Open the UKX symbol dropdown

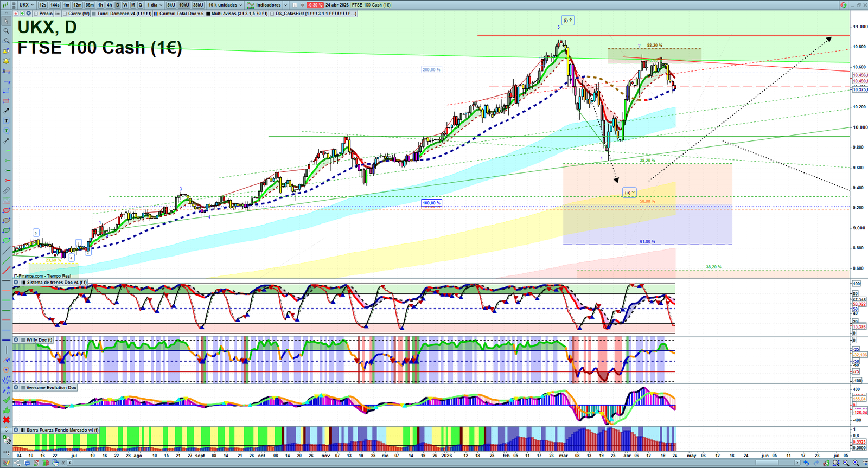coord(27,5)
